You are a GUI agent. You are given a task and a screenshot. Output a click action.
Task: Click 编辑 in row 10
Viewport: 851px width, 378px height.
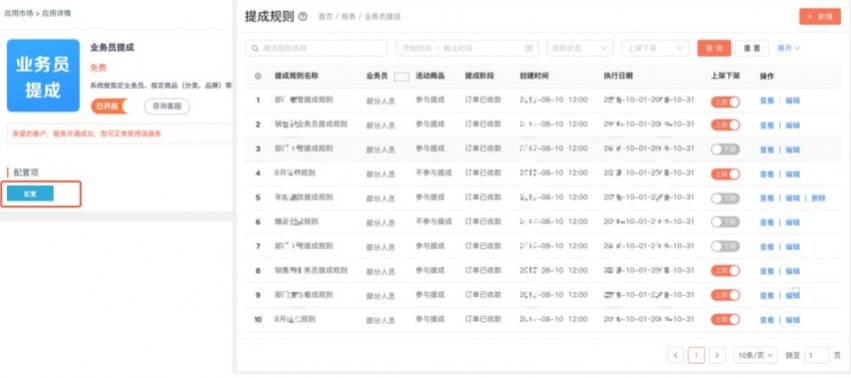click(793, 320)
